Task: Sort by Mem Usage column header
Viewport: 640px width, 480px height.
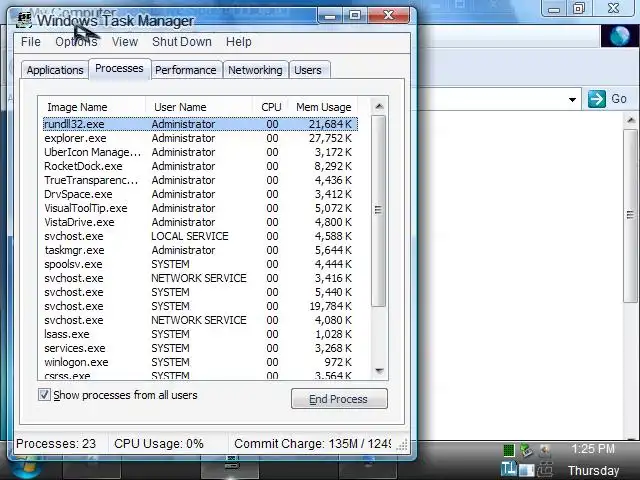Action: click(x=323, y=107)
